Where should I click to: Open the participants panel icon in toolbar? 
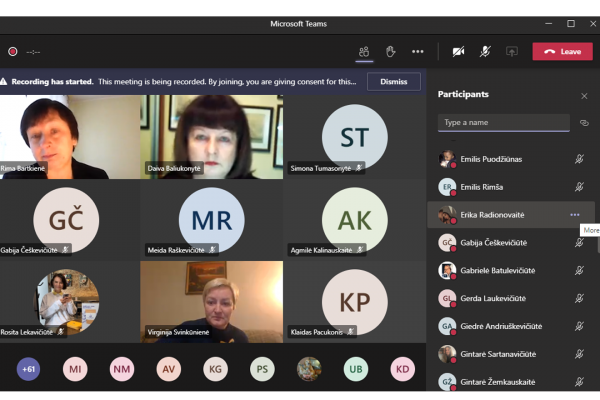(364, 52)
